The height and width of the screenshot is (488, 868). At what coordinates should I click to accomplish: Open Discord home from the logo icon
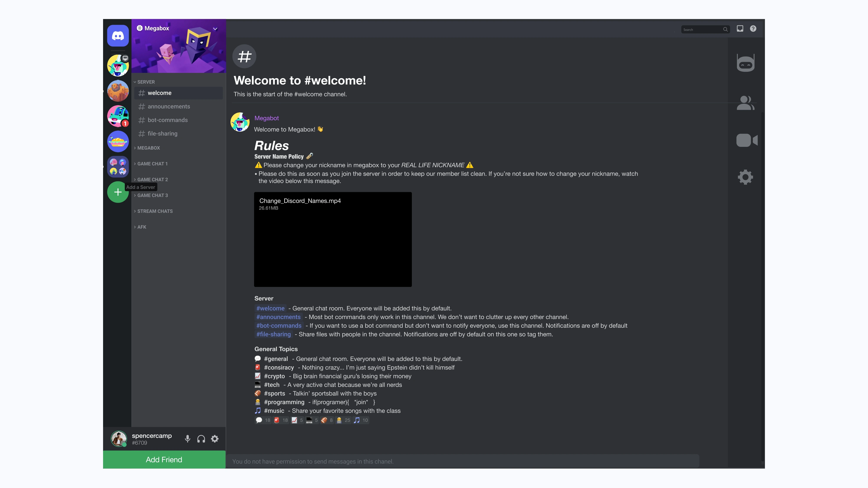click(118, 36)
